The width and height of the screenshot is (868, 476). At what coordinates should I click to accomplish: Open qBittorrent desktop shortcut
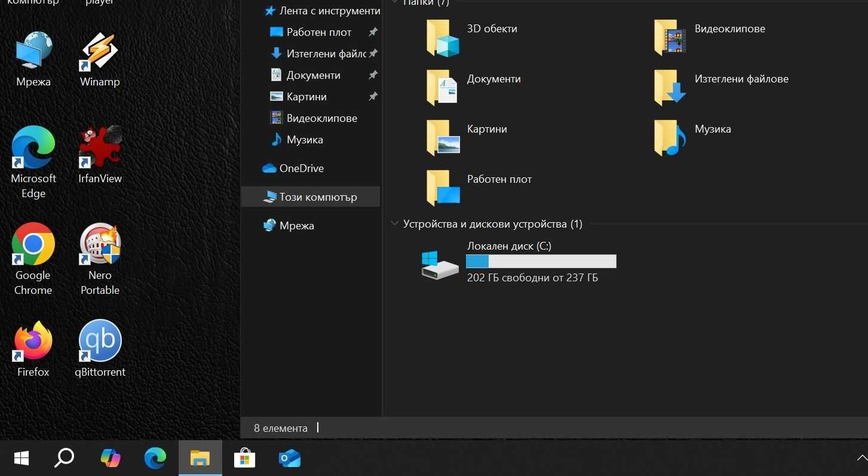click(x=100, y=349)
